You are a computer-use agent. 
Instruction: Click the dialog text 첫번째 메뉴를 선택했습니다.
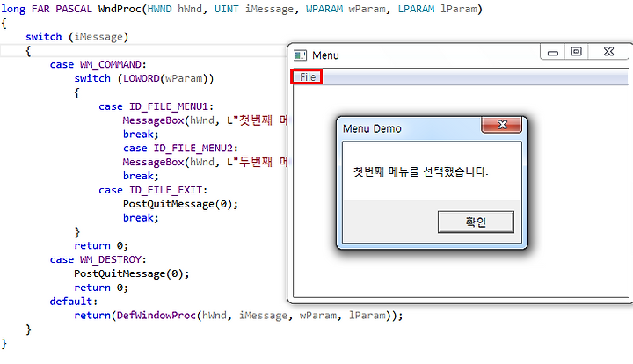coord(420,172)
